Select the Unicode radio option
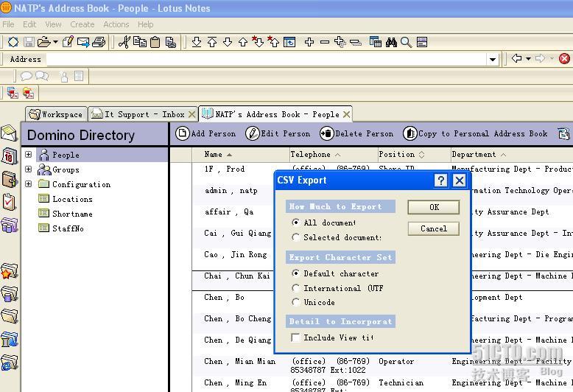 [295, 302]
